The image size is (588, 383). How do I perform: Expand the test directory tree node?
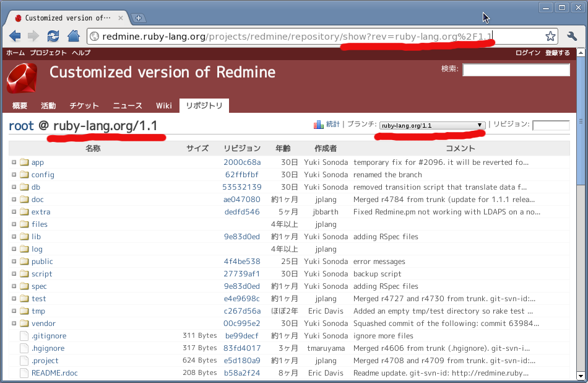[x=14, y=299]
